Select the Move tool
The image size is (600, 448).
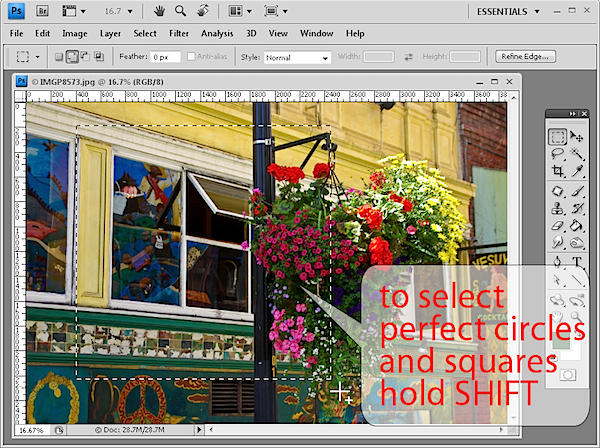tap(577, 137)
